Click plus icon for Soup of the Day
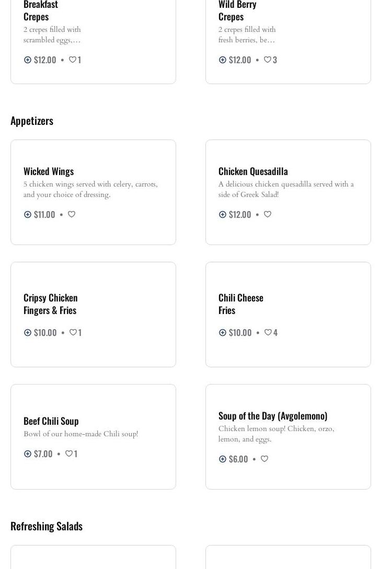 (x=223, y=459)
